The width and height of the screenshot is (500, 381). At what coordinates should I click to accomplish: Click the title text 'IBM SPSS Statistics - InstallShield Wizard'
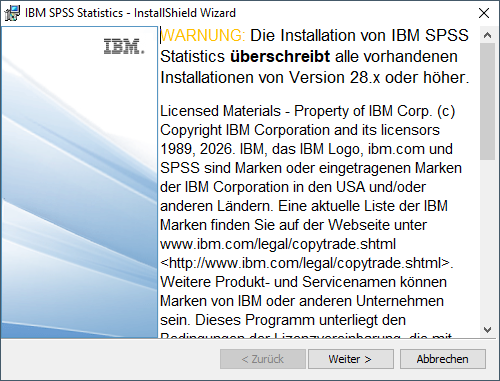click(x=130, y=13)
